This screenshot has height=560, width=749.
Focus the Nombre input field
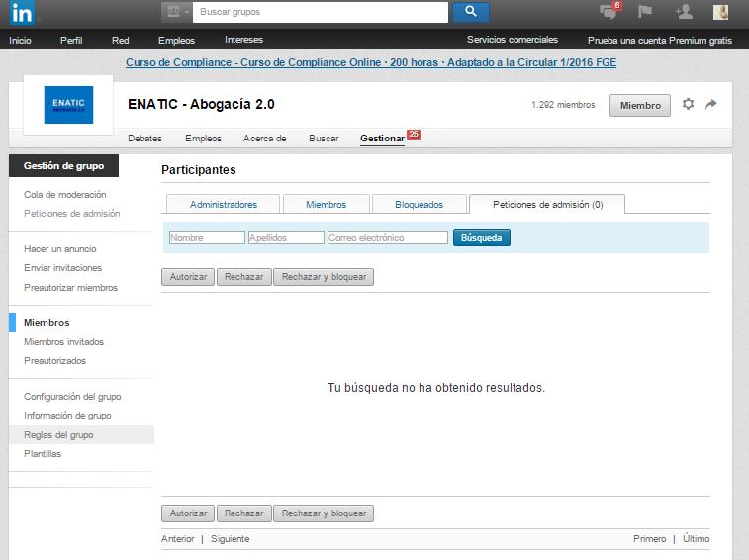click(x=207, y=237)
